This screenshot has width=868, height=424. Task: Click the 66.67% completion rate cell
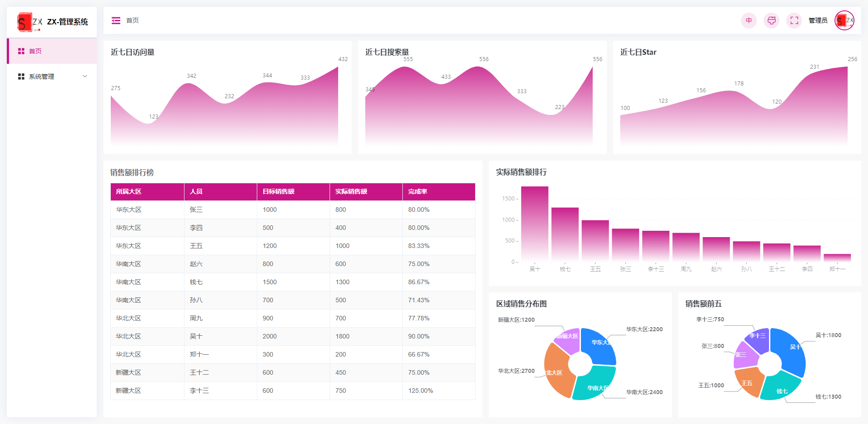[x=439, y=354]
